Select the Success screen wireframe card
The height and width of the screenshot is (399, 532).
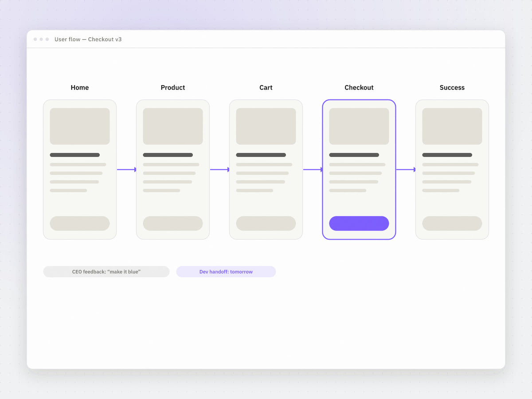pyautogui.click(x=452, y=169)
